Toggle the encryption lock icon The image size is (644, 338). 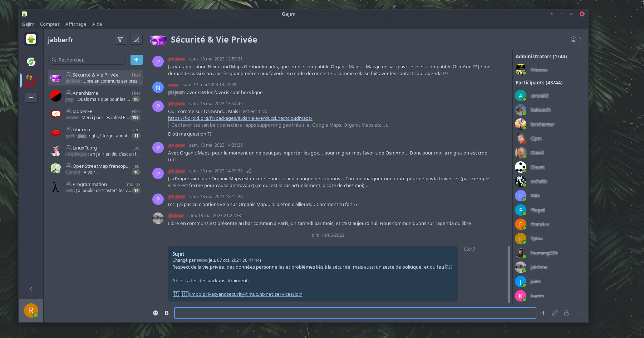pos(566,313)
